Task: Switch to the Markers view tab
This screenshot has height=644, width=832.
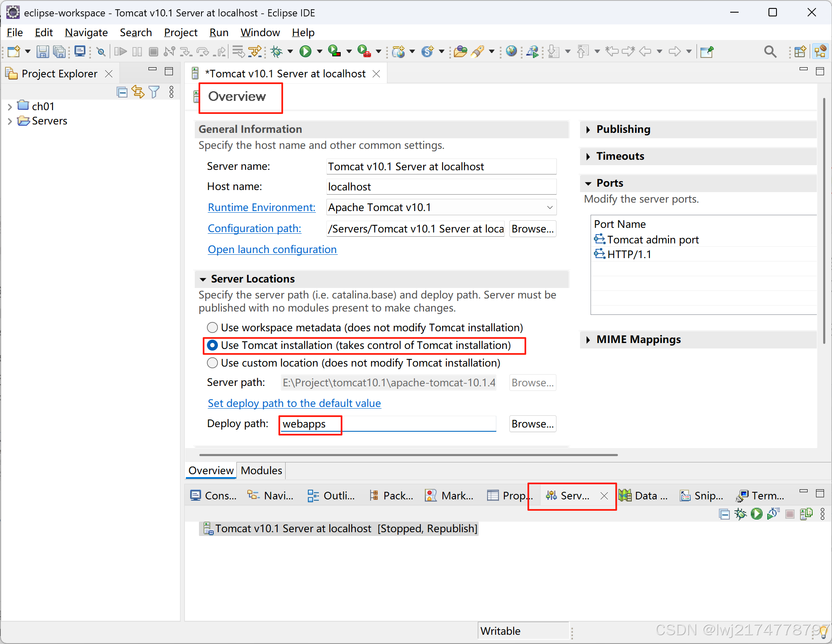Action: coord(449,496)
